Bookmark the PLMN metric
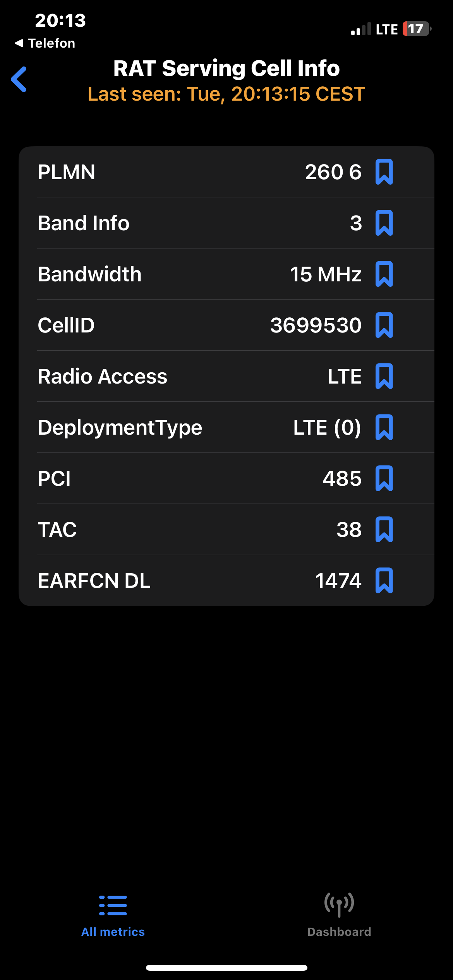Screen dimensions: 453x980 click(384, 172)
